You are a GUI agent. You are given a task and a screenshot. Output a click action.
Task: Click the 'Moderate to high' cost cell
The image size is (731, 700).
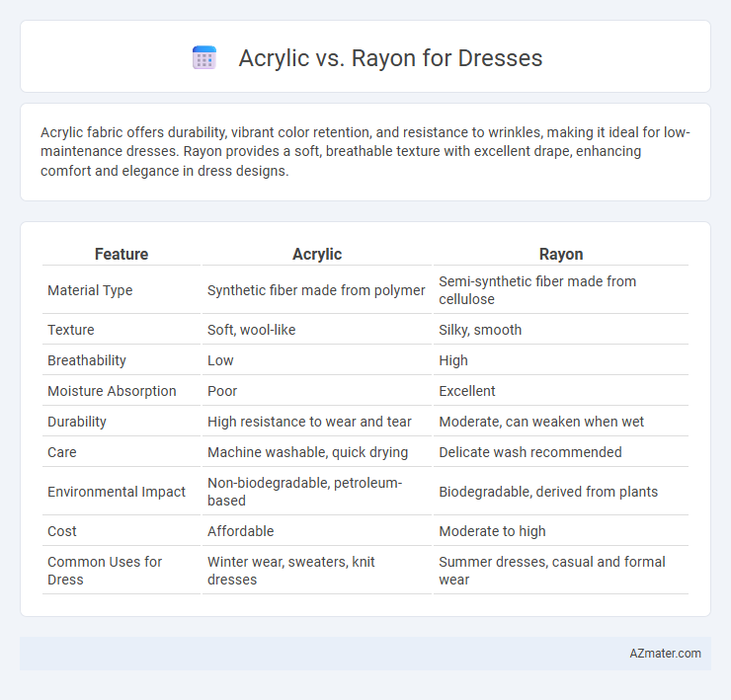pos(492,531)
